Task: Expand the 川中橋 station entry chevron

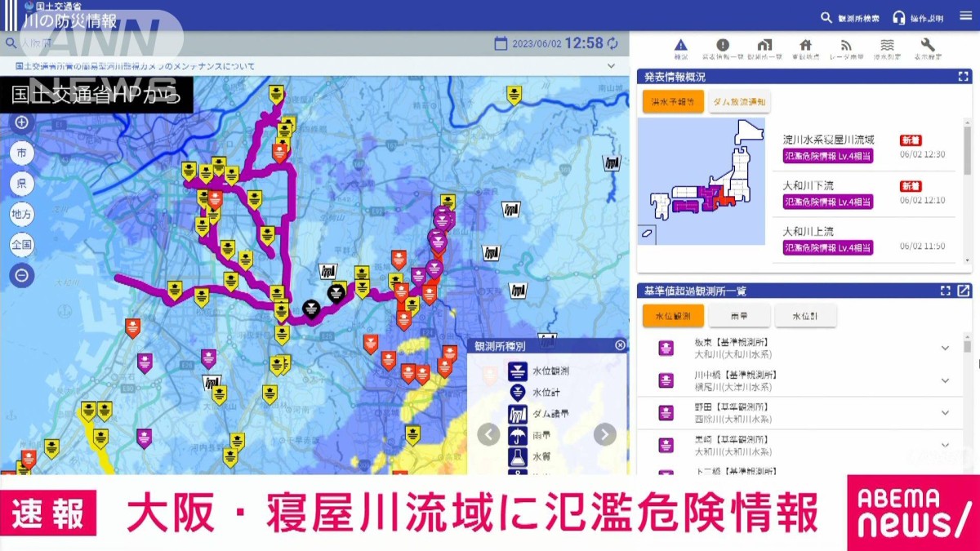Action: pos(945,380)
